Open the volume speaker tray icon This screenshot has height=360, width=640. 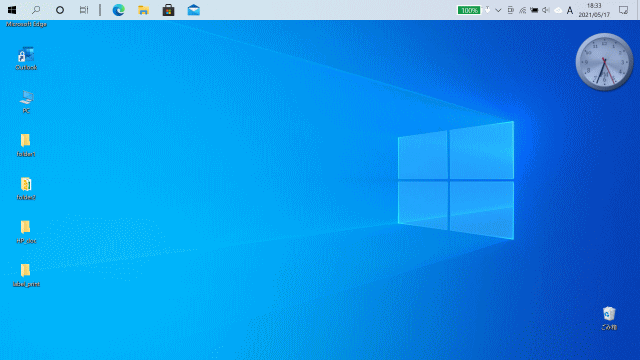click(x=546, y=10)
